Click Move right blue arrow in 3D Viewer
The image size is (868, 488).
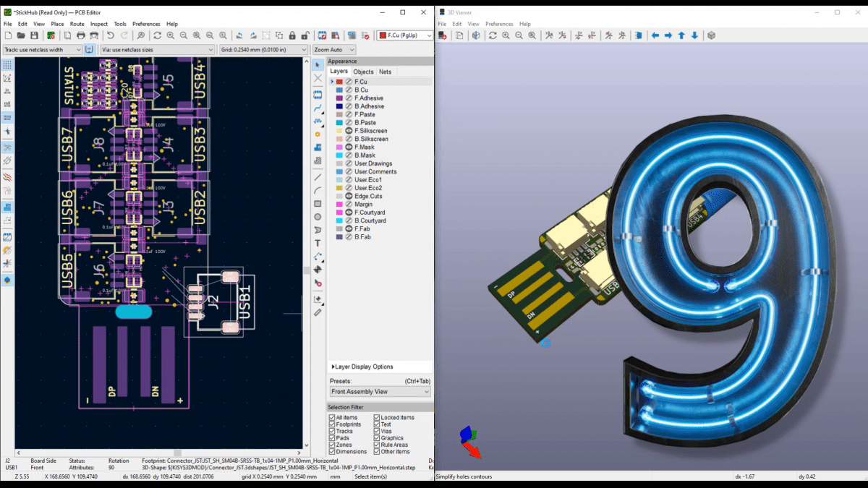tap(668, 35)
